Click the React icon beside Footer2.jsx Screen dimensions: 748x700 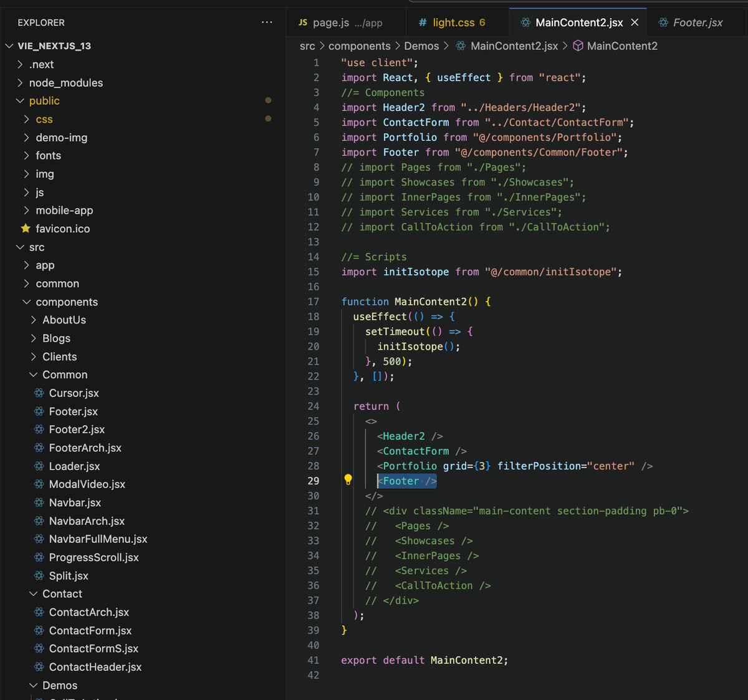click(x=39, y=429)
